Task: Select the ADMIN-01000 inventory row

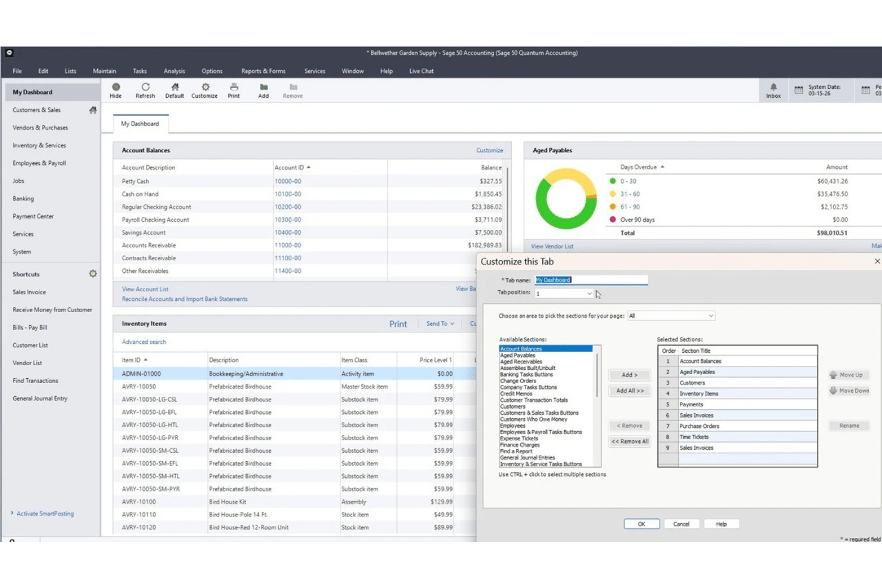Action: point(294,374)
